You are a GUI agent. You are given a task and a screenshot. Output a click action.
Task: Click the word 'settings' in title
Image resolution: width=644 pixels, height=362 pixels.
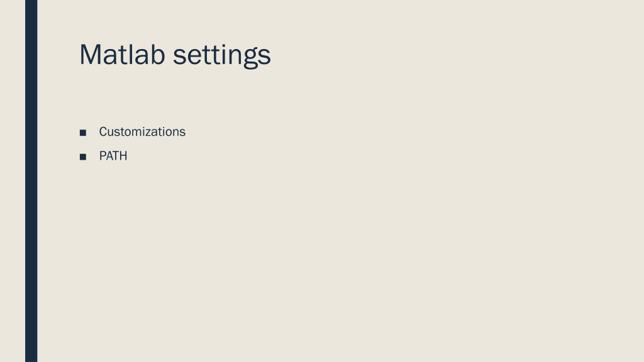pyautogui.click(x=222, y=56)
